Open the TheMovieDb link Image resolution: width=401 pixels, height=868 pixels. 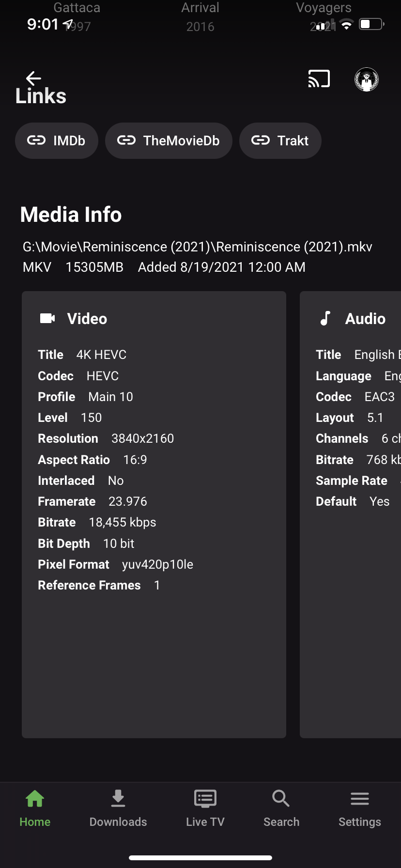pyautogui.click(x=169, y=141)
